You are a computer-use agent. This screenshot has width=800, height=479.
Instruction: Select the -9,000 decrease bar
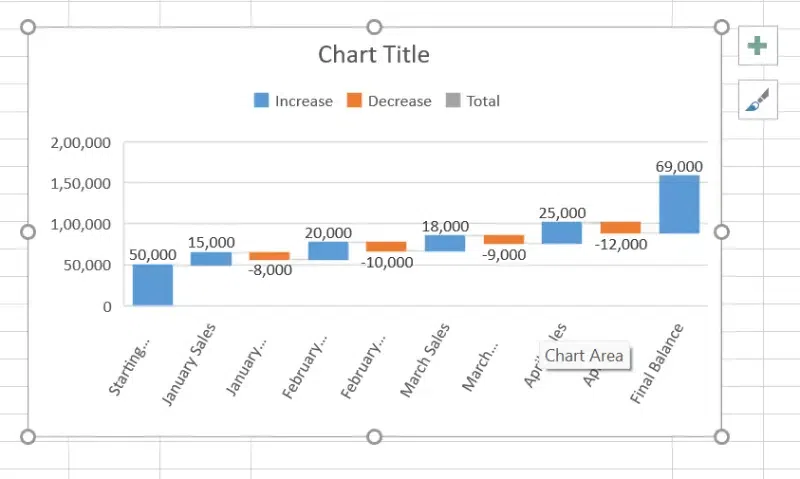(x=504, y=239)
